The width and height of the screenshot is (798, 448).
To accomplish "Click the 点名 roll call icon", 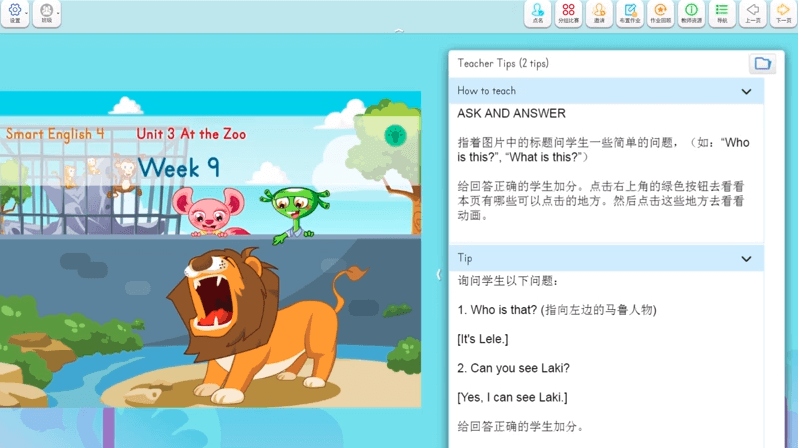I will [x=537, y=13].
